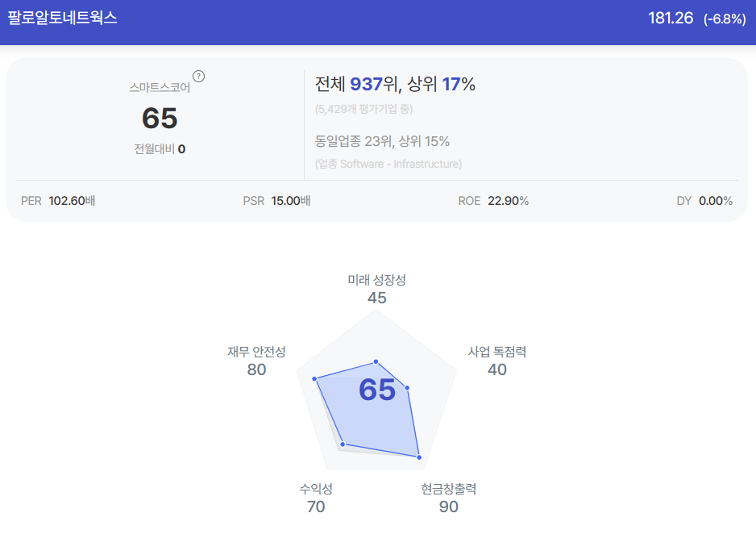Click the radar chart point for 현금창출력

coord(419,457)
